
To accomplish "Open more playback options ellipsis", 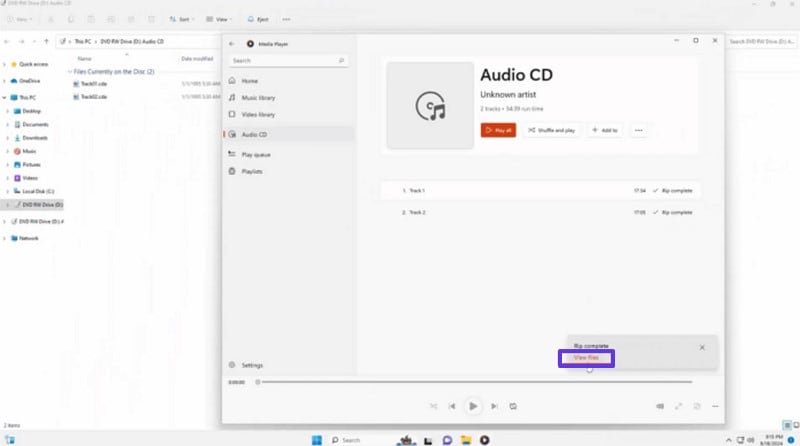I will click(715, 406).
